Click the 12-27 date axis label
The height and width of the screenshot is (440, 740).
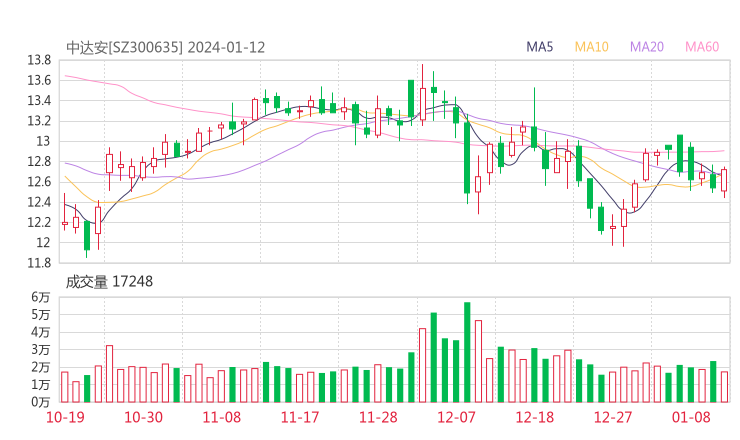[613, 417]
